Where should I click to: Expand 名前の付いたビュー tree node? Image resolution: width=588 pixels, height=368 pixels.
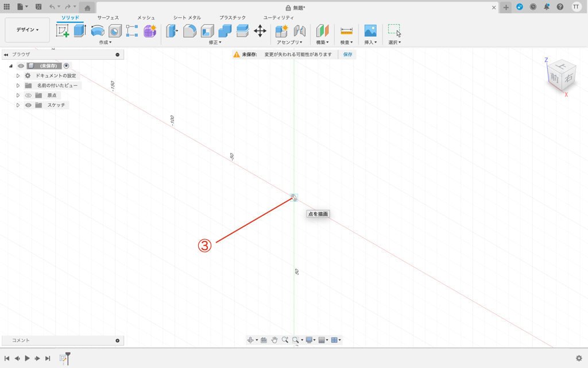(18, 85)
